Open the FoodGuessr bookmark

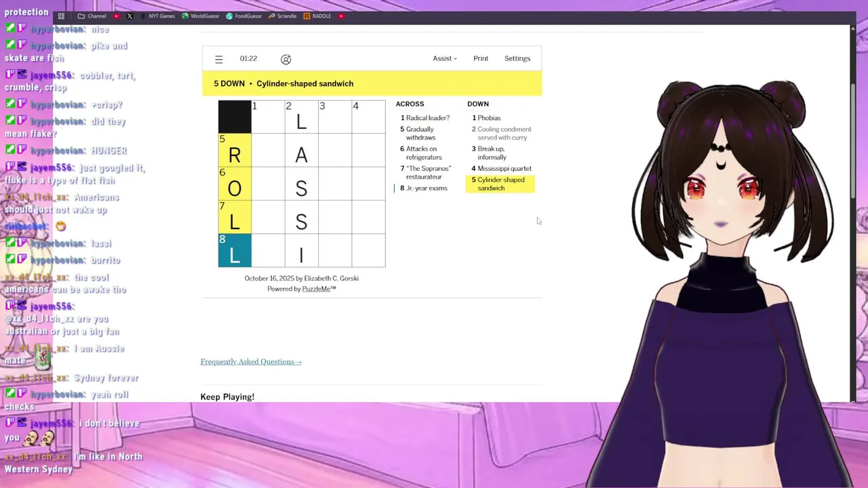(244, 16)
